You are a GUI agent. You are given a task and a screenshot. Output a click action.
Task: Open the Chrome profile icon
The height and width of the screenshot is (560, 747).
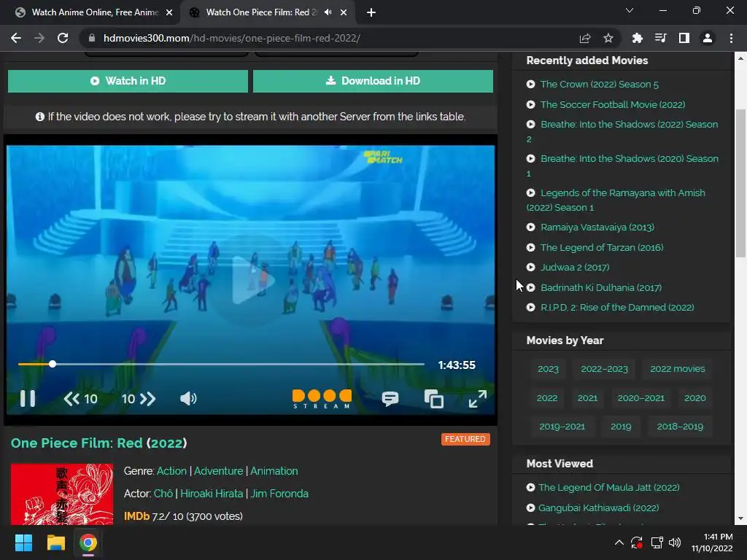708,38
